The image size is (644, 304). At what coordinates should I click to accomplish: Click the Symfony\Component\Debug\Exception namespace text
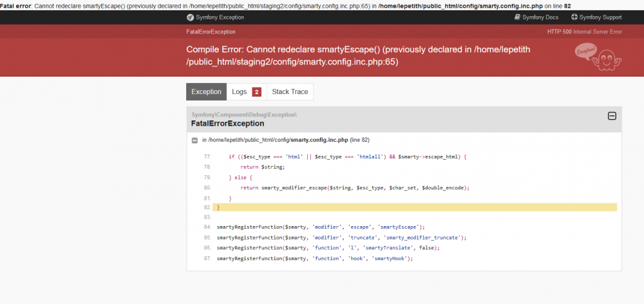[x=243, y=114]
